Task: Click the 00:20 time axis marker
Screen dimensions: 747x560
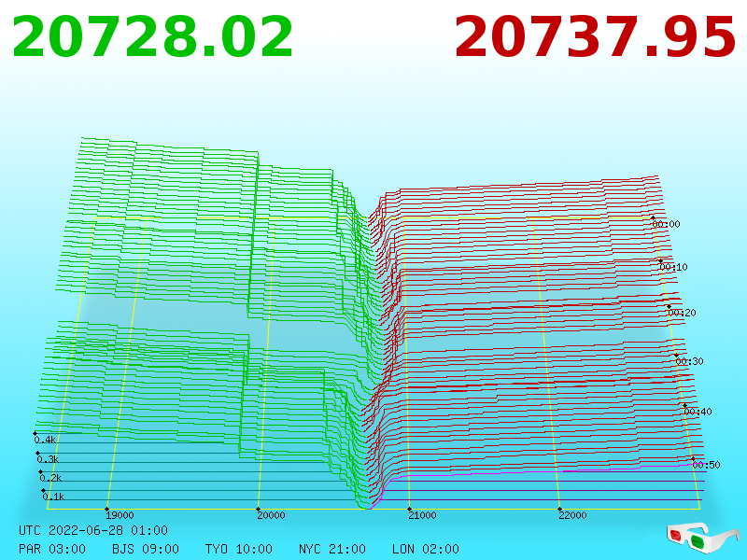Action: tap(683, 313)
